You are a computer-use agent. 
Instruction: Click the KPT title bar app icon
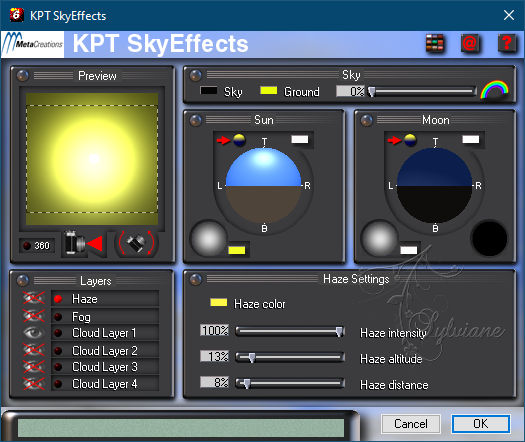(16, 15)
